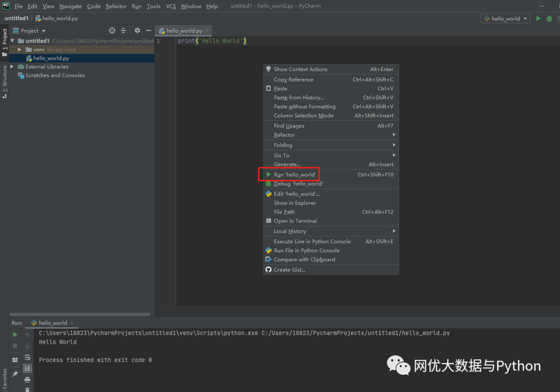Collapse all in Project panel

tap(123, 31)
